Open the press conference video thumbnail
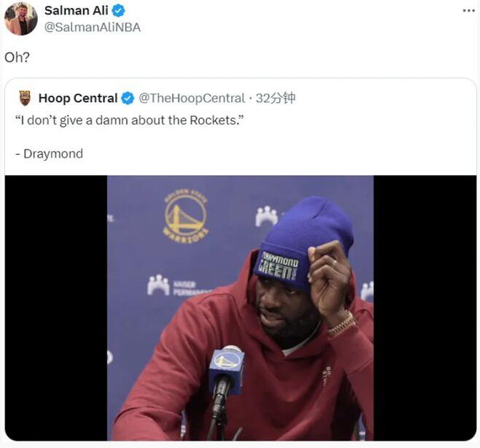The width and height of the screenshot is (480, 448). (x=240, y=306)
